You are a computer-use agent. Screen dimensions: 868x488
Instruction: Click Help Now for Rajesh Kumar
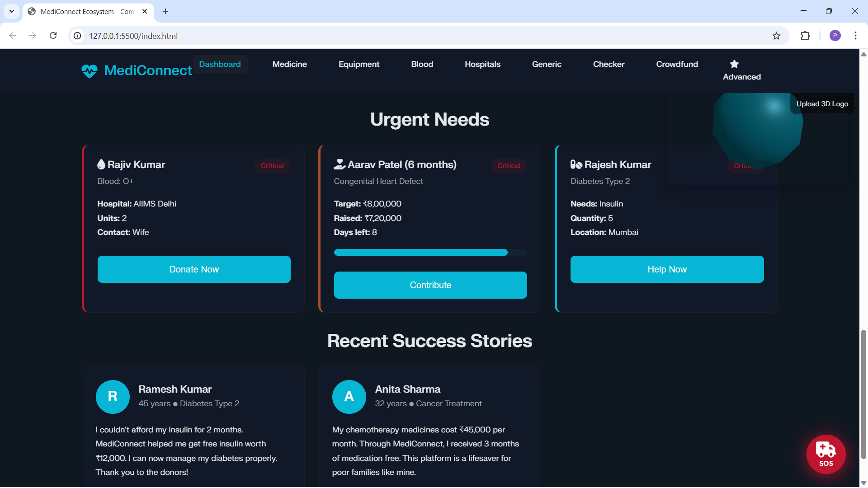[667, 269]
